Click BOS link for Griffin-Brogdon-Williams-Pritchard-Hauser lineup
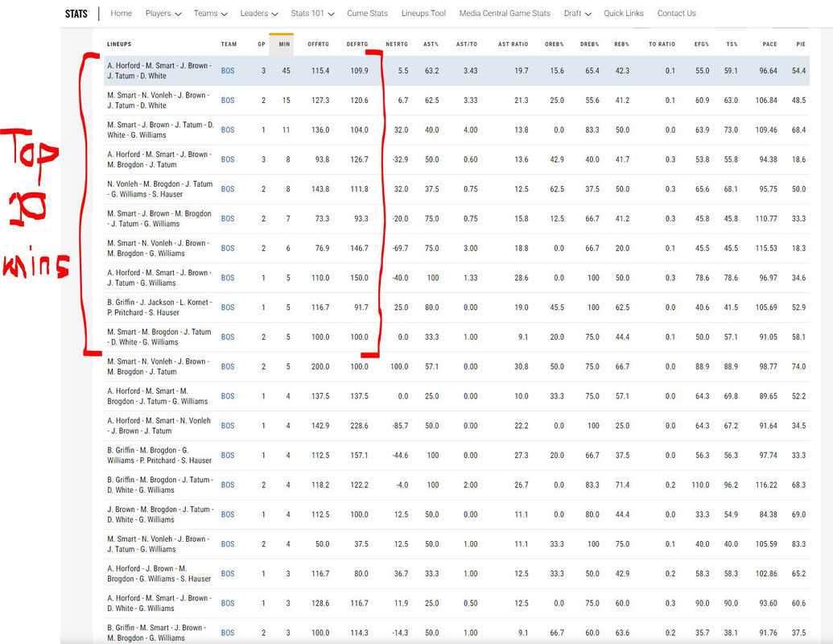 tap(228, 456)
